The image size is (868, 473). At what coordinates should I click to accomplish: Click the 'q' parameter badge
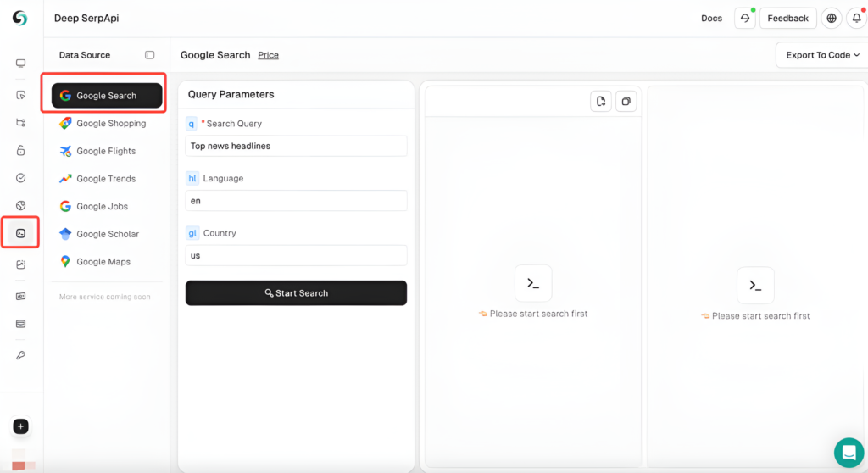[192, 124]
